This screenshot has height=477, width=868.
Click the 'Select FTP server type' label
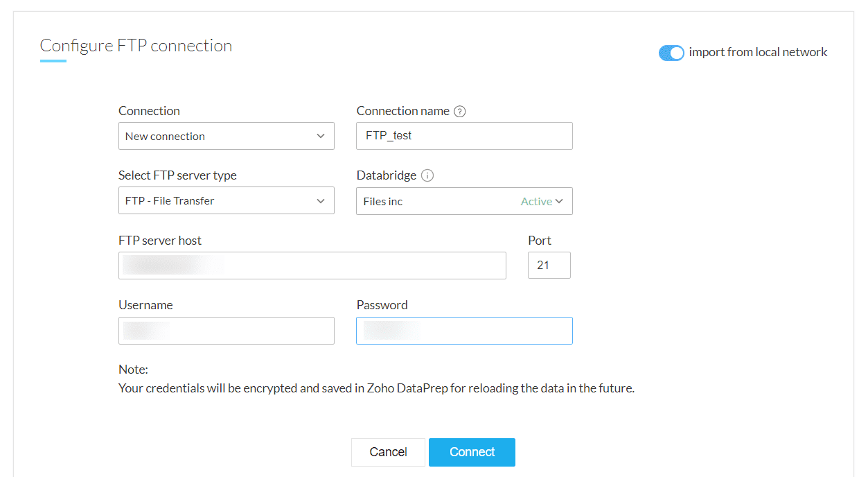(177, 175)
